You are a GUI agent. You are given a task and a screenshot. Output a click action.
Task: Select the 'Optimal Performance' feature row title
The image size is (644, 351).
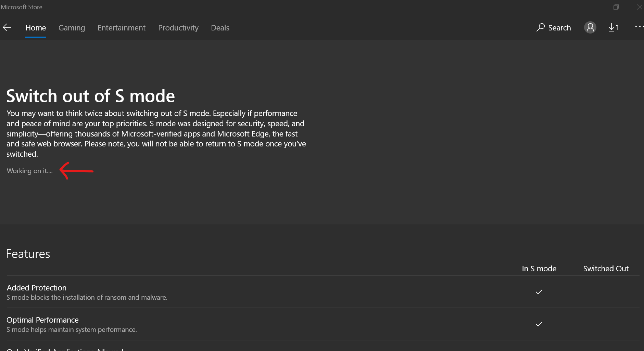(42, 320)
